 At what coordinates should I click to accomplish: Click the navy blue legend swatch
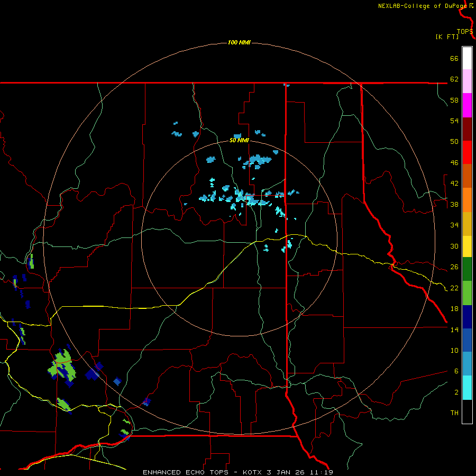467,317
